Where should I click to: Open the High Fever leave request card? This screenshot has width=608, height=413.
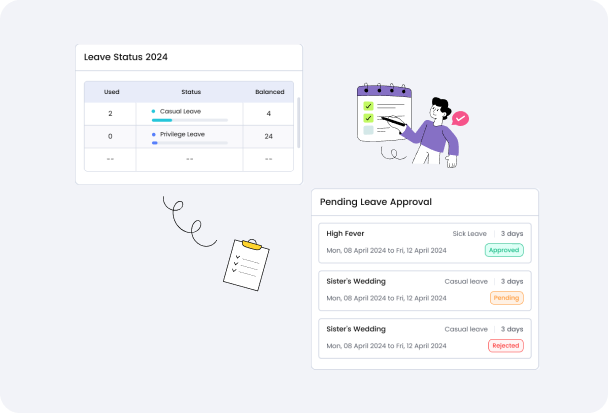[425, 242]
